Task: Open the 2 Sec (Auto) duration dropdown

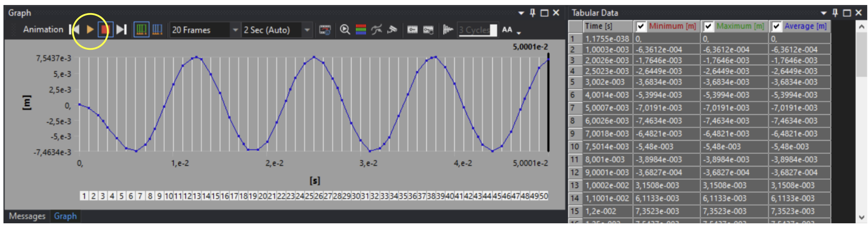Action: [x=307, y=30]
